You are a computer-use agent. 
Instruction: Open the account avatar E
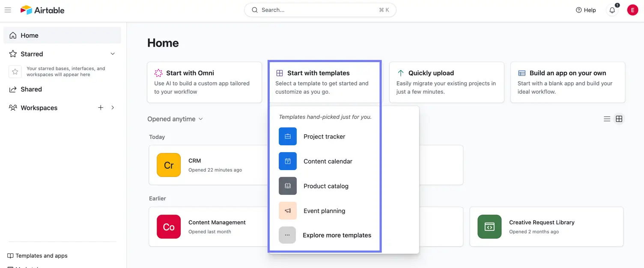632,10
